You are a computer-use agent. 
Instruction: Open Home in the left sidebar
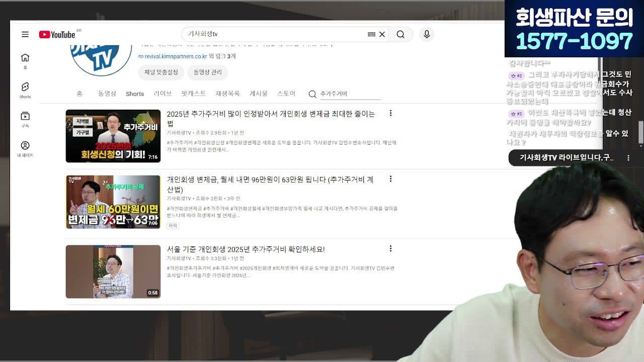pos(25,61)
